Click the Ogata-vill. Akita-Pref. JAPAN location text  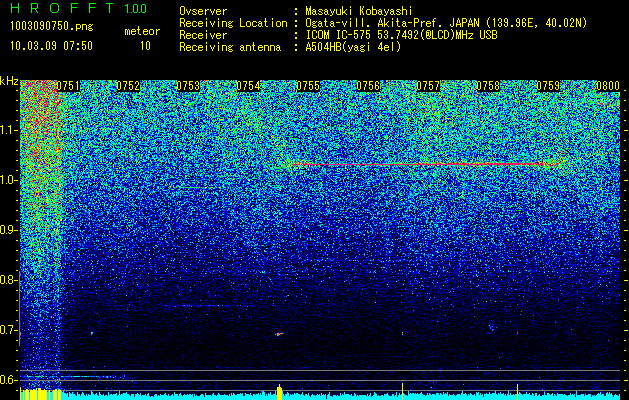pos(446,23)
